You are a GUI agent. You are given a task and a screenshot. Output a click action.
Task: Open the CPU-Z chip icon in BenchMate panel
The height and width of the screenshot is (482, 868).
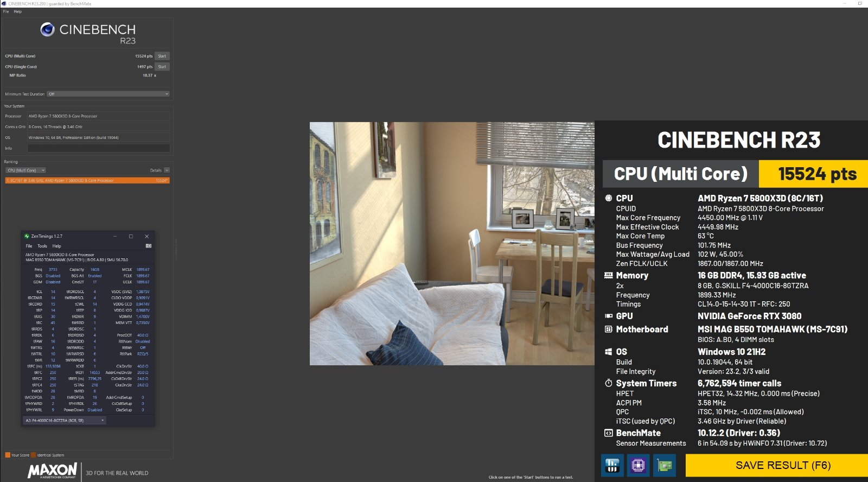pyautogui.click(x=638, y=465)
